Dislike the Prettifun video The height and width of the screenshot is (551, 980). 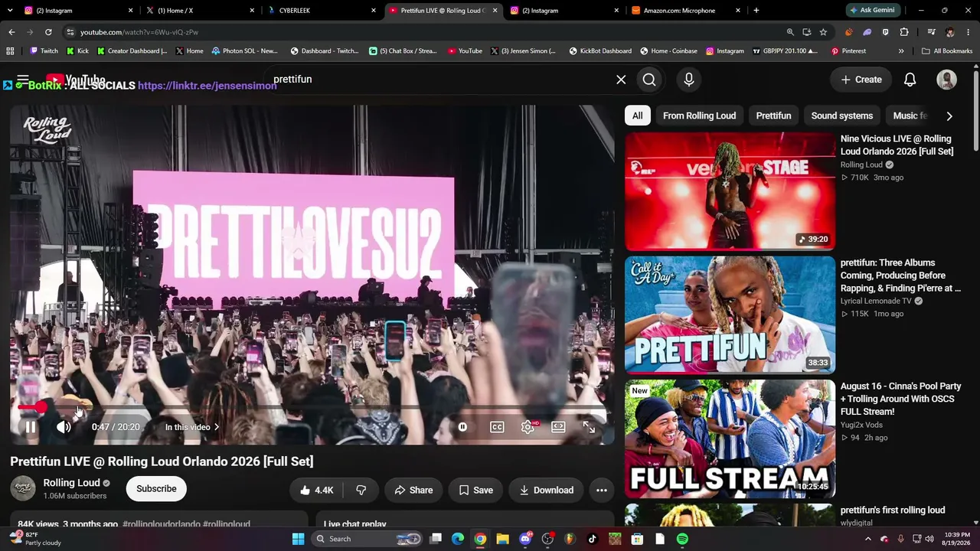[361, 490]
